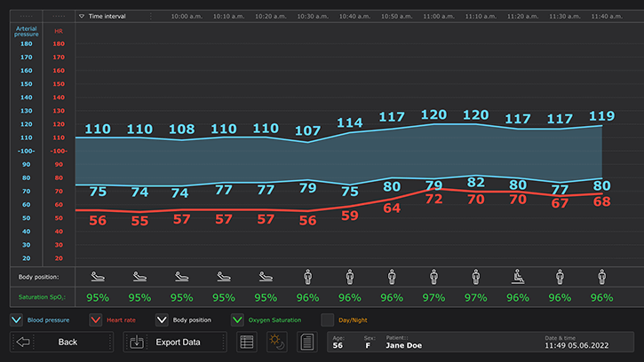Select the HR column header
Image resolution: width=644 pixels, height=362 pixels.
[x=58, y=31]
